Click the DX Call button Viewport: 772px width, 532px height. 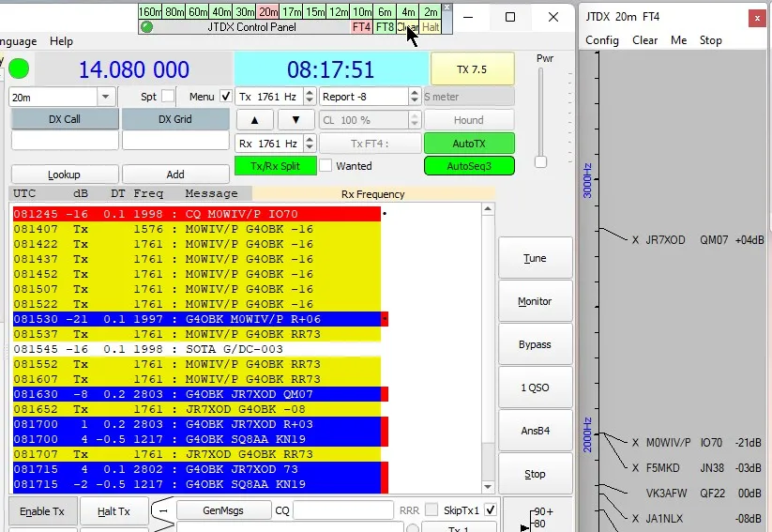(x=65, y=119)
